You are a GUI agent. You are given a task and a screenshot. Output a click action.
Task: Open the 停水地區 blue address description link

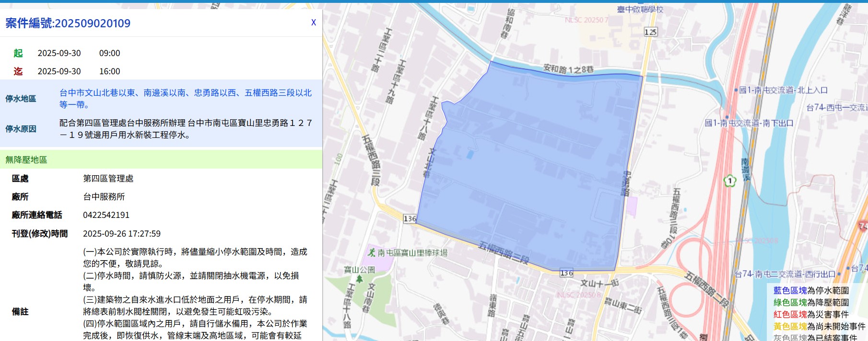point(185,99)
